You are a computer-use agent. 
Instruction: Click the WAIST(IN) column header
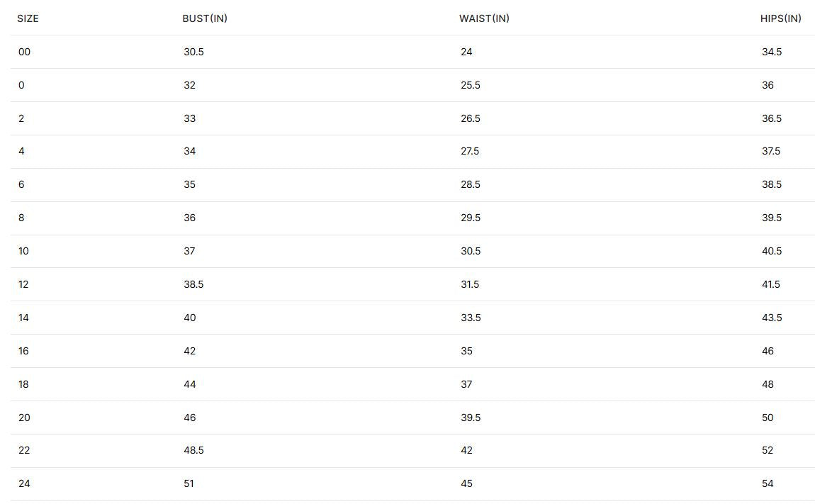click(484, 18)
